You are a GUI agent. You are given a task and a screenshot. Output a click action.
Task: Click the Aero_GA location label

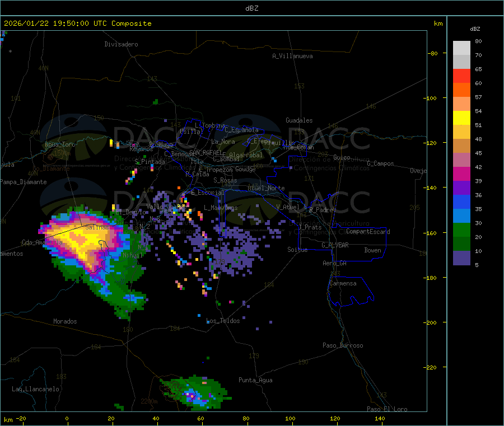pos(335,263)
